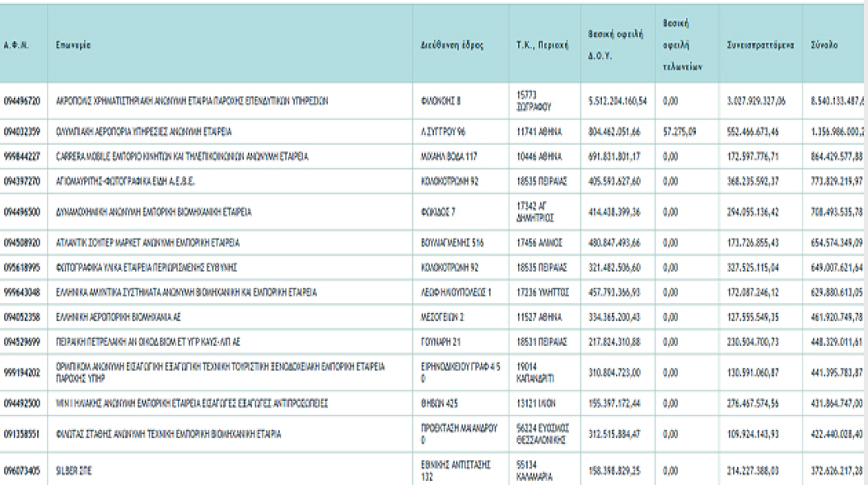Click the Τ.Κ., Περιοχή column header
Image resolution: width=868 pixels, height=485 pixels.
[542, 44]
